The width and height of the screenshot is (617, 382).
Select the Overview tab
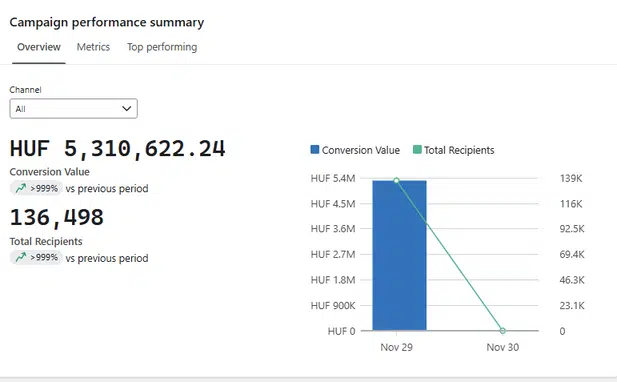39,47
